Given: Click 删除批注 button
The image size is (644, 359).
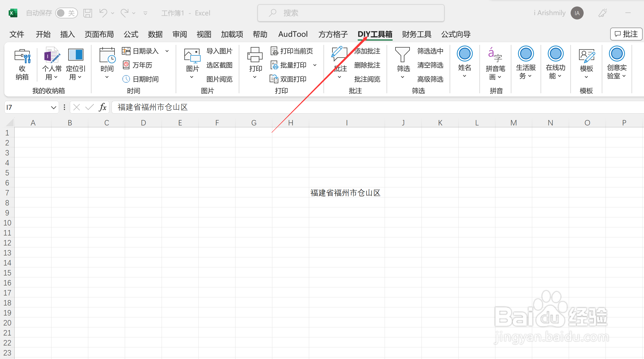Looking at the screenshot, I should (367, 65).
